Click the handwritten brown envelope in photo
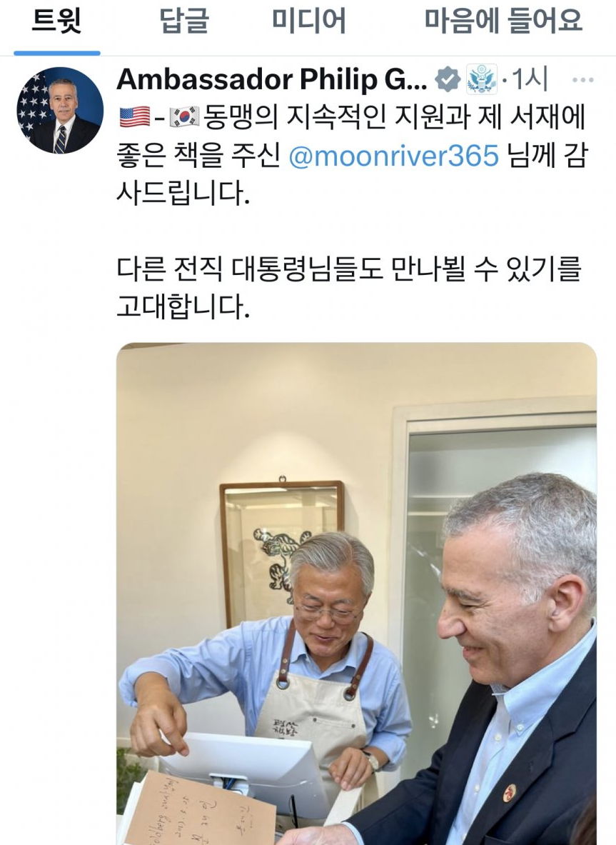Screen dimensions: 616x845 click(x=201, y=809)
